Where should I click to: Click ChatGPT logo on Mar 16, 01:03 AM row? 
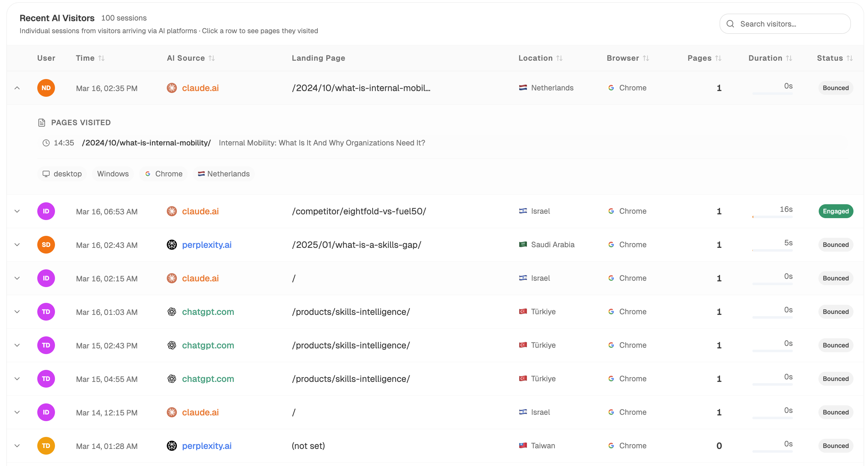click(172, 312)
